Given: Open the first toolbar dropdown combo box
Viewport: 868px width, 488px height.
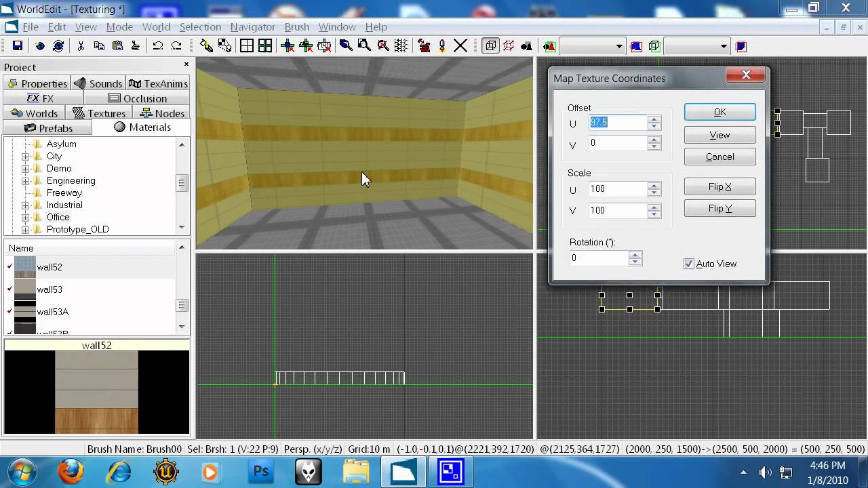Looking at the screenshot, I should click(x=592, y=46).
